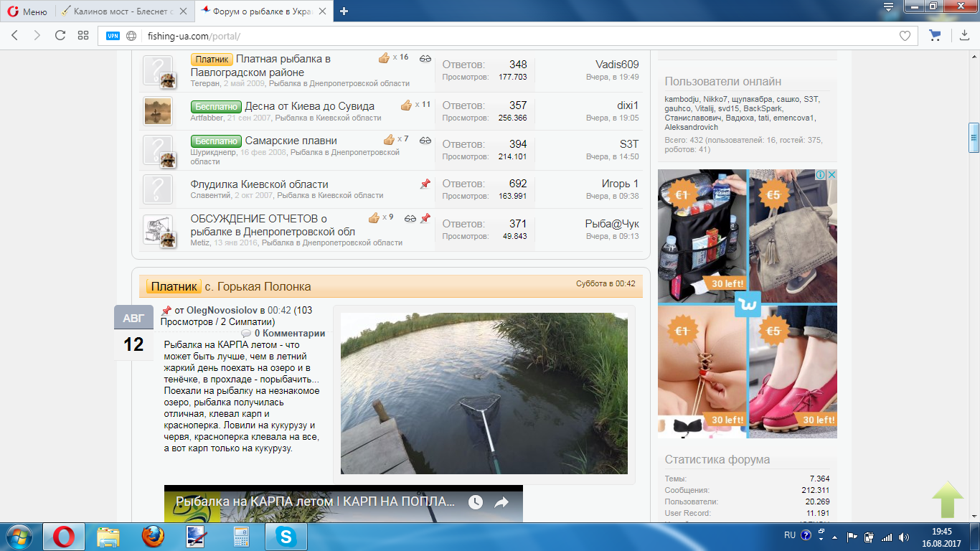
Task: Open the Флудилка Киевской области thread
Action: pos(259,184)
